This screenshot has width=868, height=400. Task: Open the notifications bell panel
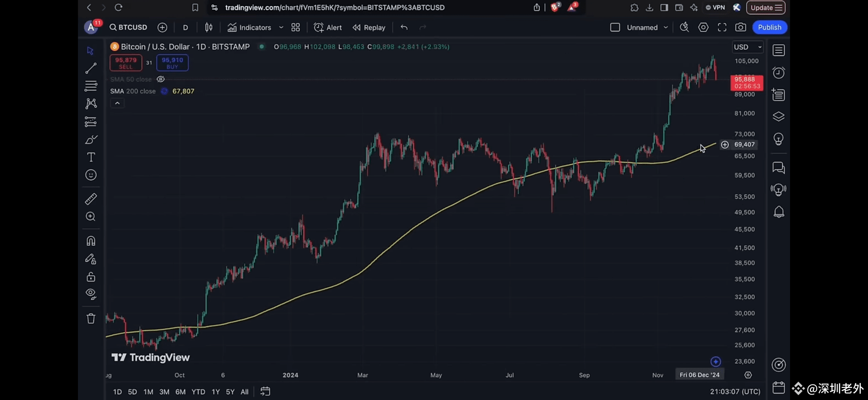pyautogui.click(x=779, y=212)
